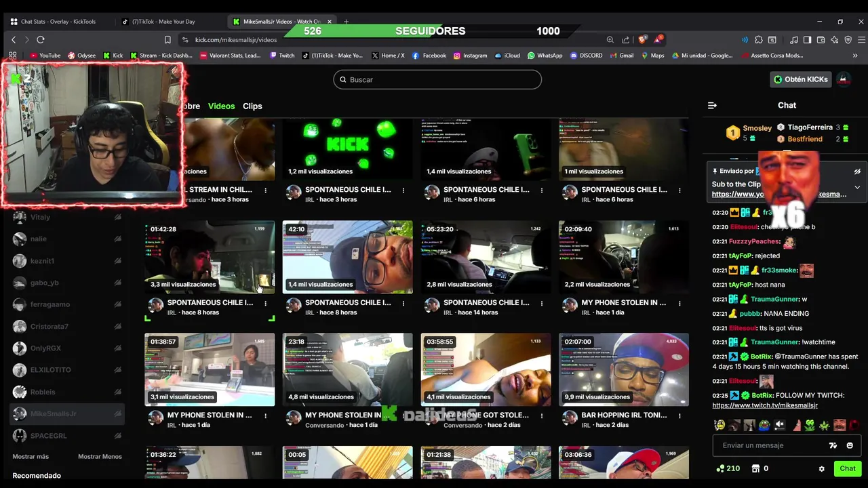The image size is (868, 488).
Task: Open options for the 05:23:20 video
Action: click(541, 303)
